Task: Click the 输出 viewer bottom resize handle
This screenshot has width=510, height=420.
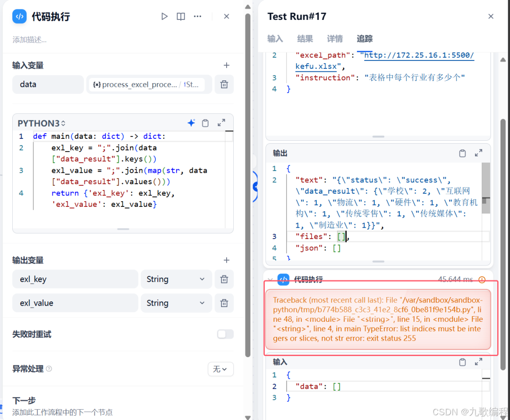Action: pos(378,262)
